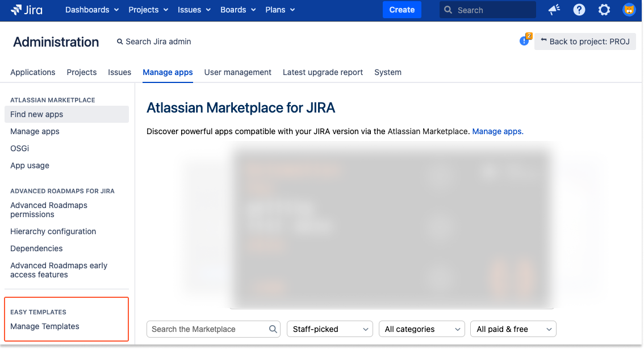Image resolution: width=644 pixels, height=349 pixels.
Task: Select the System admin tab
Action: (x=388, y=72)
